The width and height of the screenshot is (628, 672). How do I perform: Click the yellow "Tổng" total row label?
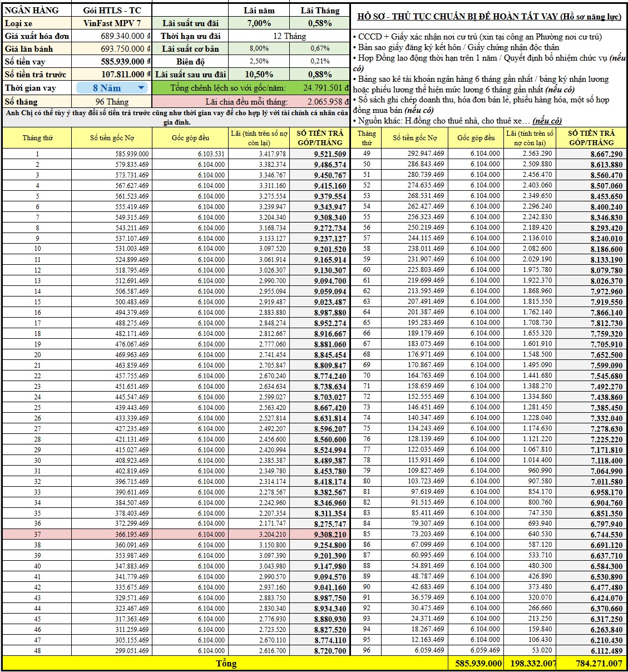tap(226, 664)
